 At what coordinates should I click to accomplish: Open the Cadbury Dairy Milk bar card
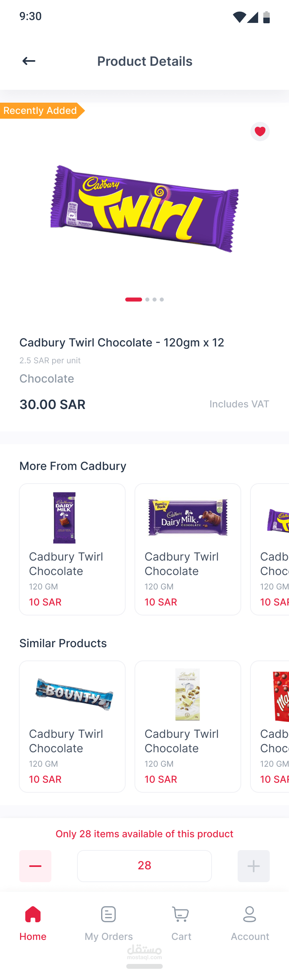(x=72, y=549)
